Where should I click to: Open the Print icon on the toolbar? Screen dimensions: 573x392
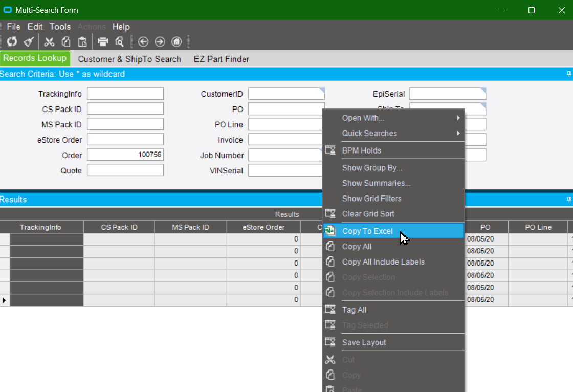pyautogui.click(x=103, y=41)
